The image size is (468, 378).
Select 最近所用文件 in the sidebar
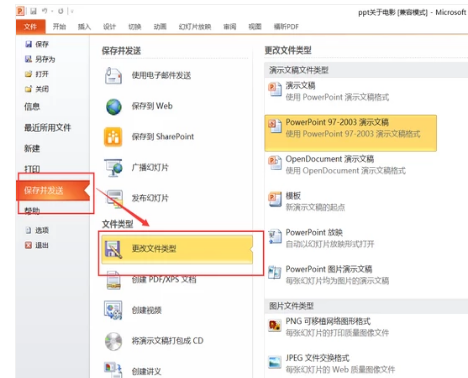click(47, 127)
